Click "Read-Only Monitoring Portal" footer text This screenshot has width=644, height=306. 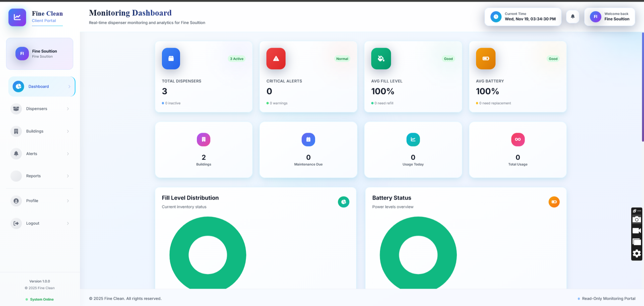(x=609, y=299)
